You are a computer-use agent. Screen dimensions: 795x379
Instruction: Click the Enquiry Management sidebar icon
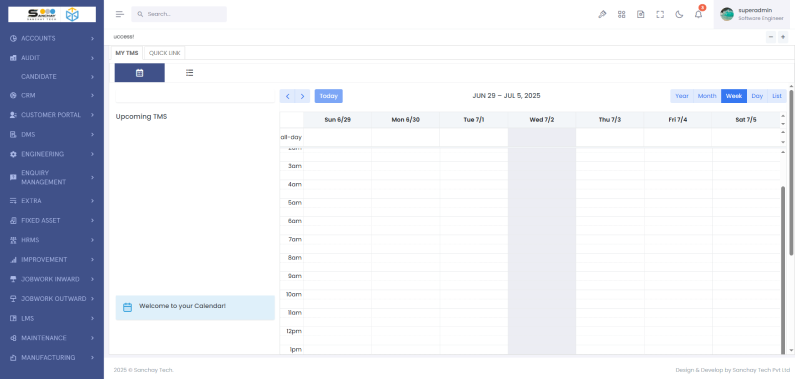[13, 177]
